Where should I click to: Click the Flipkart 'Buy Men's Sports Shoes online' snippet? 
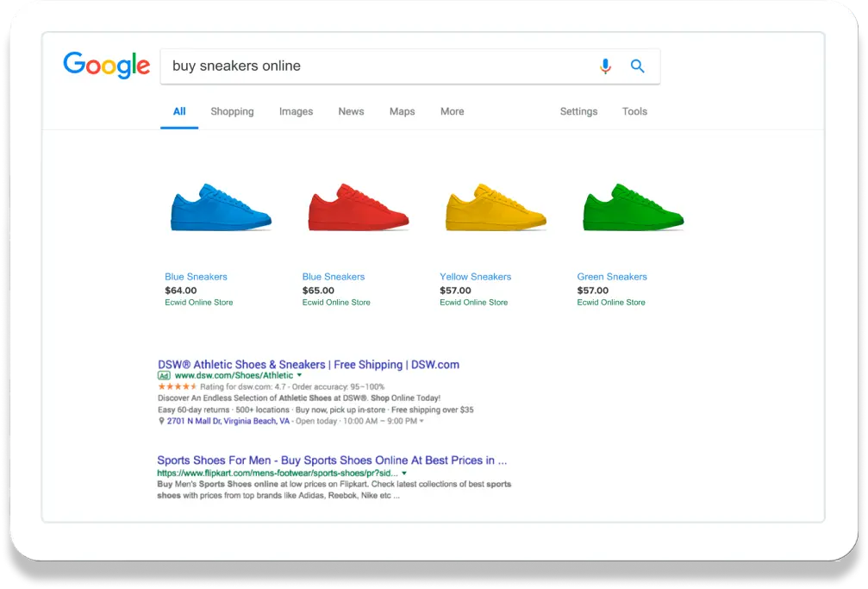pyautogui.click(x=334, y=490)
